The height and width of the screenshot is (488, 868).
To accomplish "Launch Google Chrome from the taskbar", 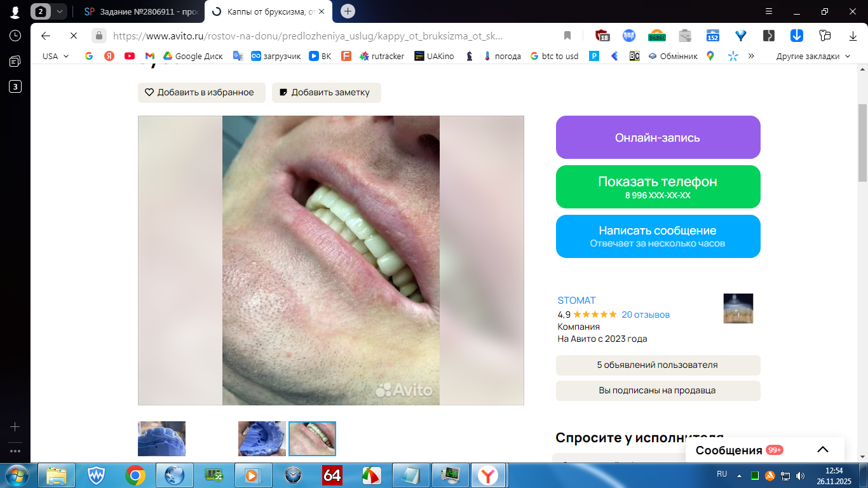I will (x=135, y=475).
